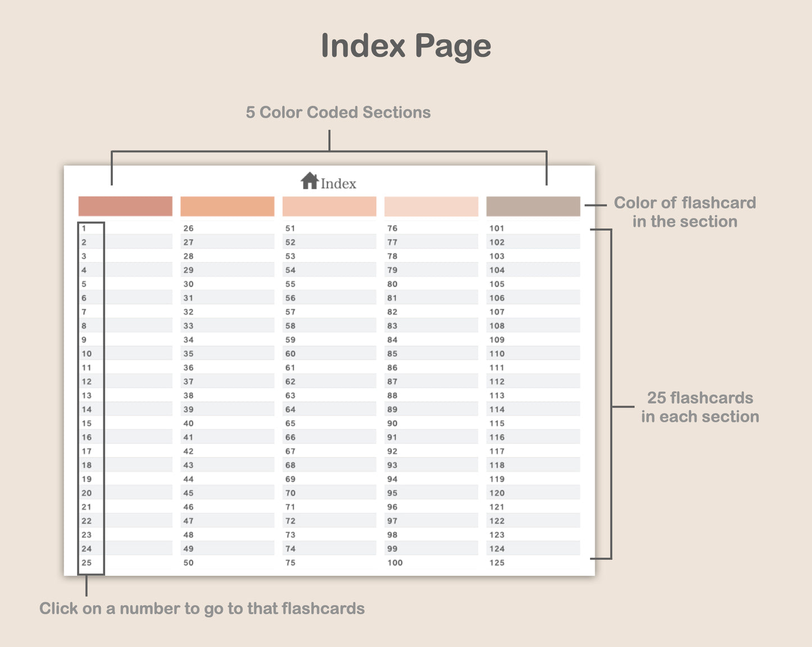Image resolution: width=812 pixels, height=647 pixels.
Task: Jump to flashcard number 113
Action: click(x=497, y=395)
